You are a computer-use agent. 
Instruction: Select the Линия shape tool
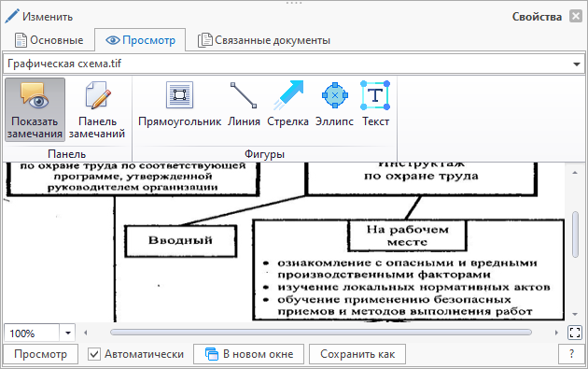pyautogui.click(x=244, y=105)
